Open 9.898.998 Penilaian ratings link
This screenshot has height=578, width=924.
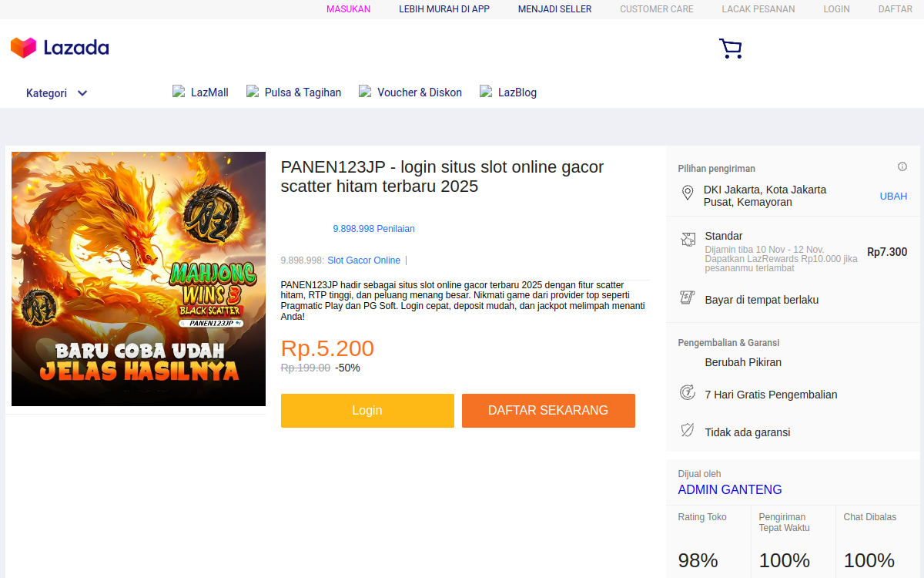tap(373, 229)
